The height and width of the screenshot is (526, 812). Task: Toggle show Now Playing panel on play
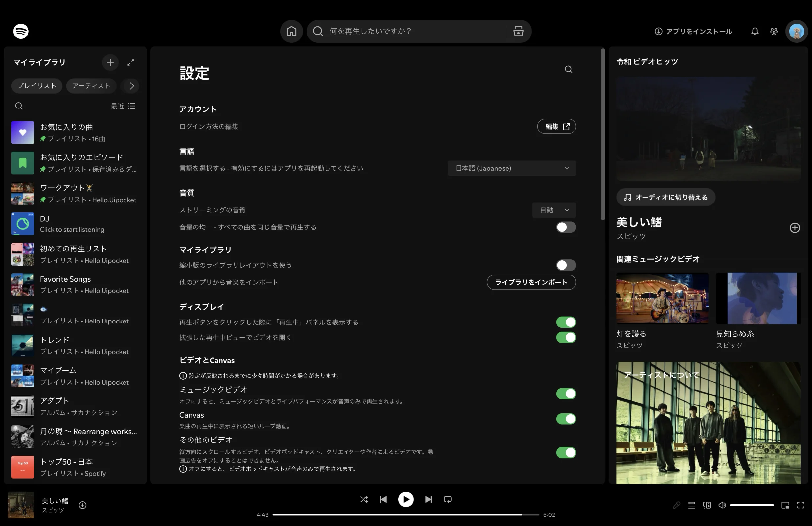click(x=566, y=322)
